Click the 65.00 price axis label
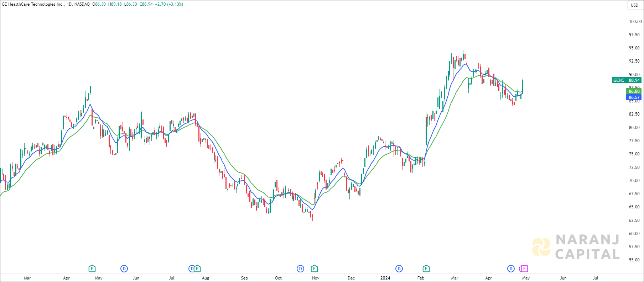Screen dimensions: 644x282 (634, 207)
